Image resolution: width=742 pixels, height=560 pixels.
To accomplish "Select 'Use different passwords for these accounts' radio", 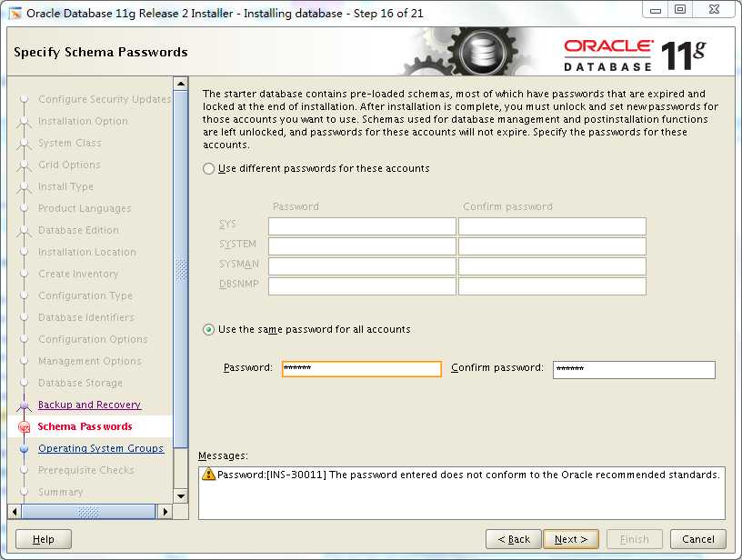I will (209, 169).
